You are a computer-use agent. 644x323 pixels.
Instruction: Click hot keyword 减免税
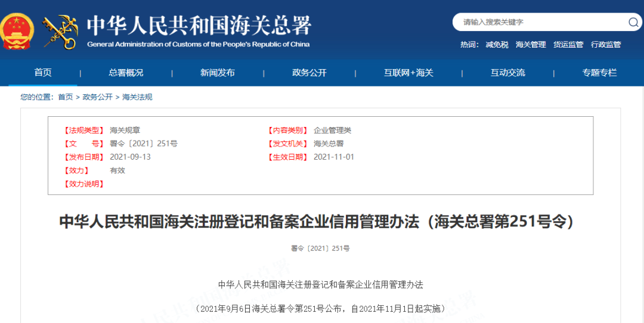[x=497, y=45]
